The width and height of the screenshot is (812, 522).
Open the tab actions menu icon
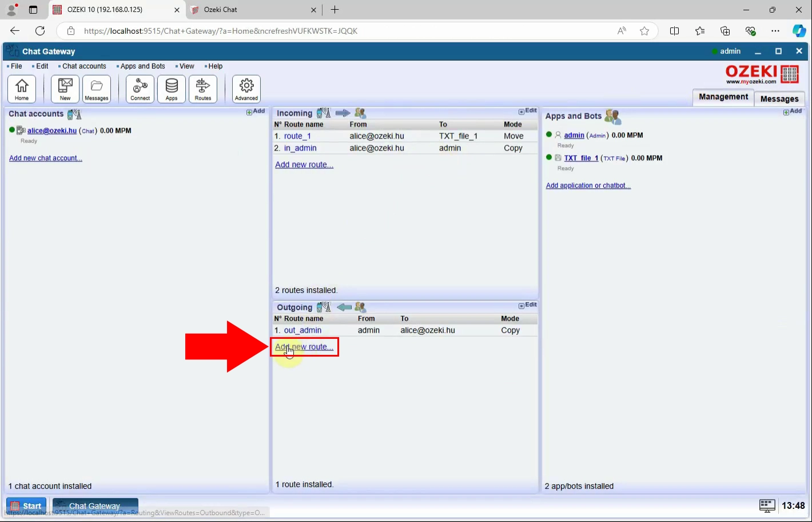coord(33,10)
